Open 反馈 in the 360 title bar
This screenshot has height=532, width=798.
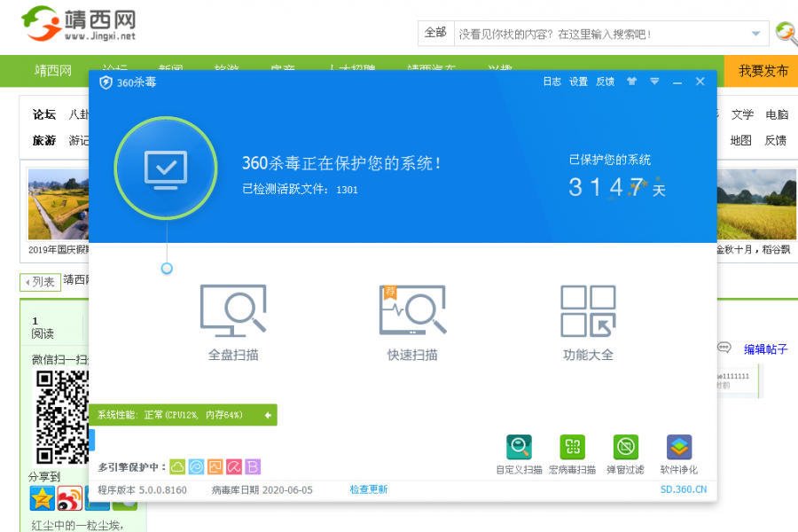605,82
